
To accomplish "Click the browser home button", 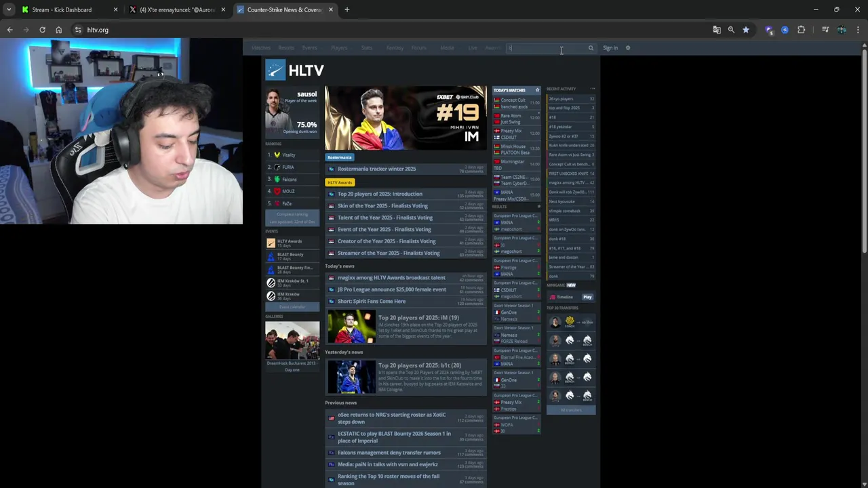I will coord(58,30).
